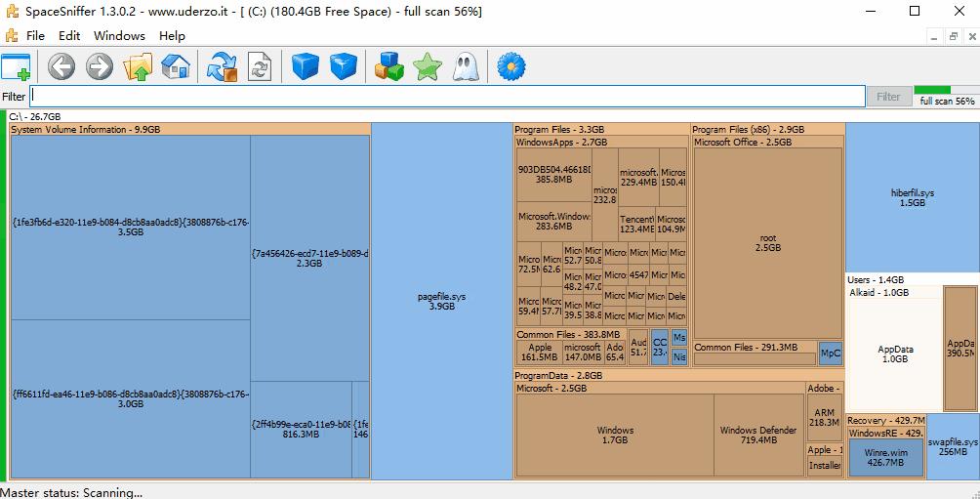
Task: Minimize the inner child window
Action: (934, 36)
